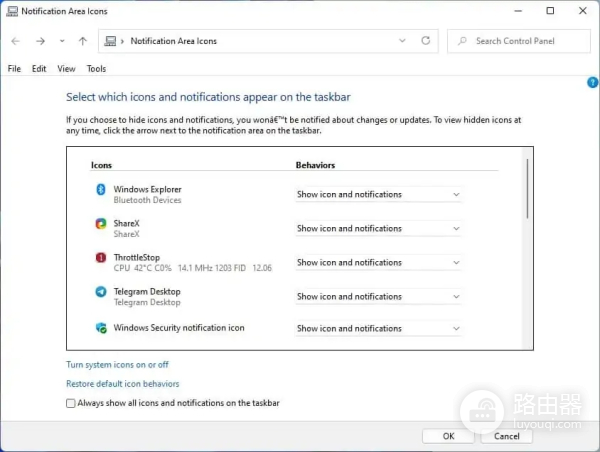Refresh the Control Panel page
The width and height of the screenshot is (600, 452).
(x=426, y=41)
